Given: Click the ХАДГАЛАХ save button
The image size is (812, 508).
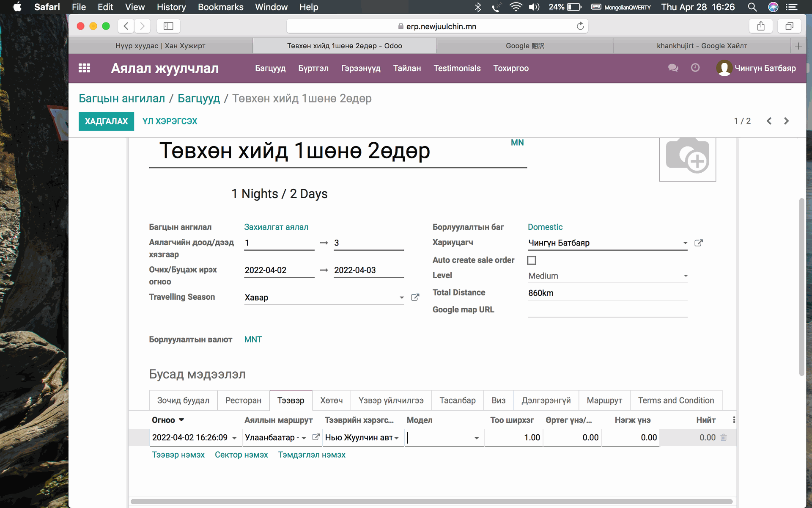Looking at the screenshot, I should (106, 121).
